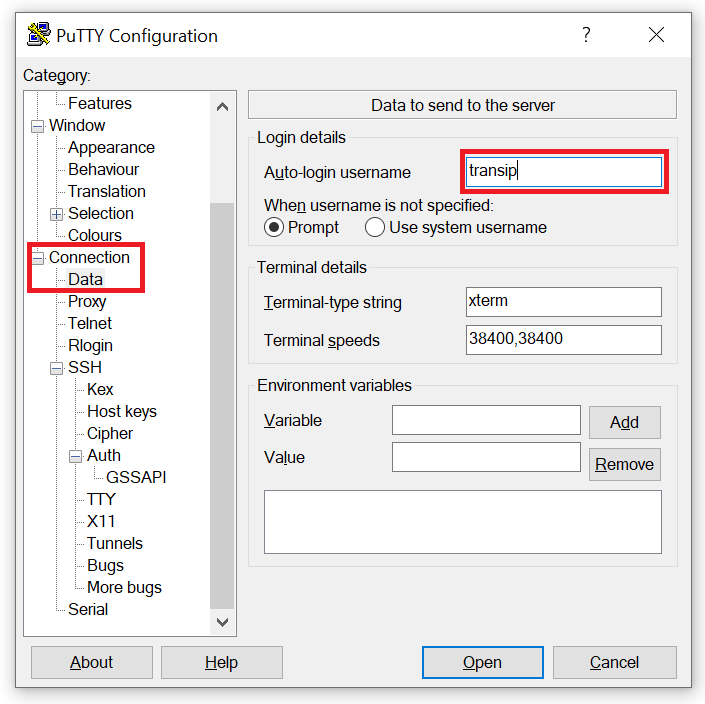Image resolution: width=705 pixels, height=704 pixels.
Task: Click the Value input field
Action: [486, 457]
